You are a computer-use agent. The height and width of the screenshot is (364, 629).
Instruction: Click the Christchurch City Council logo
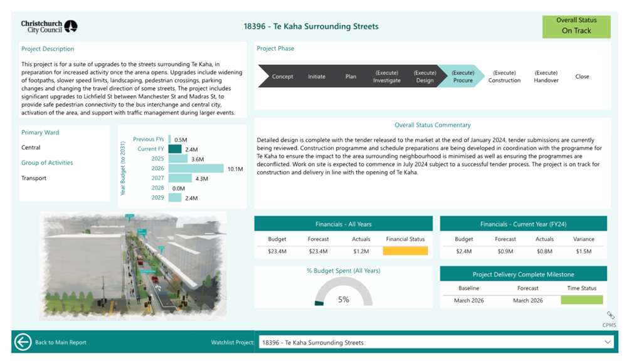click(x=49, y=26)
